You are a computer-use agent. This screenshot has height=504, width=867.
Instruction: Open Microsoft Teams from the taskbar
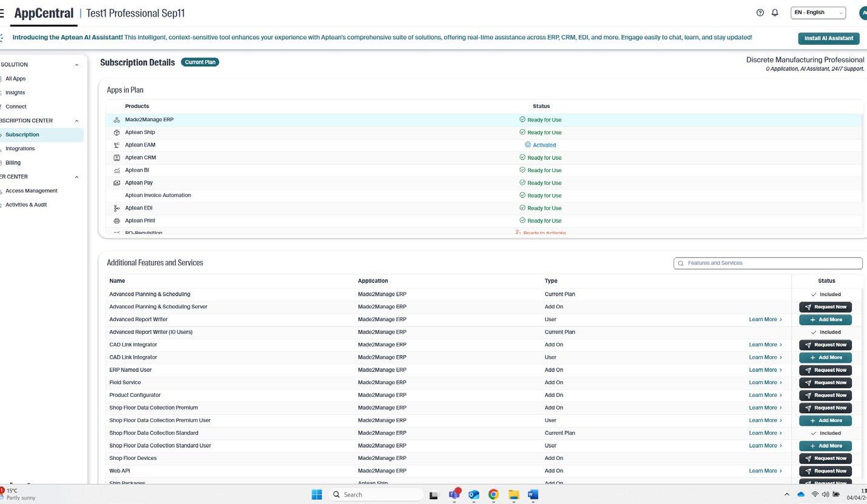point(454,494)
